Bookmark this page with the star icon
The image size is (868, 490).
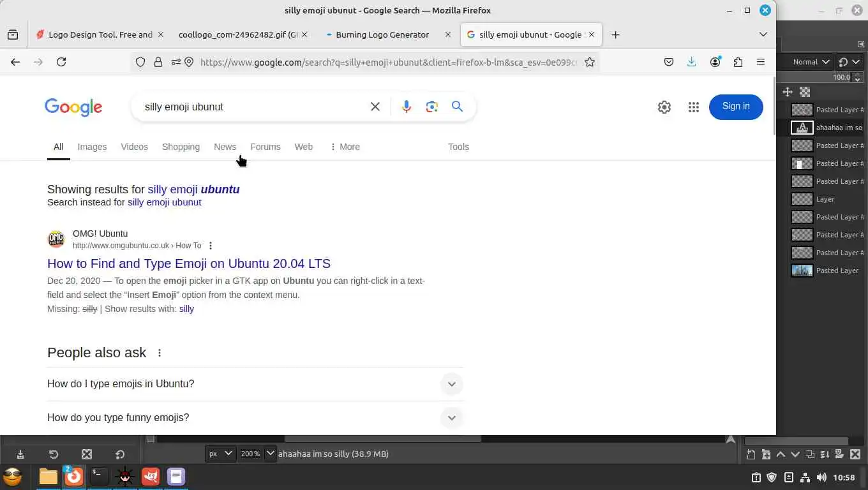pos(590,62)
